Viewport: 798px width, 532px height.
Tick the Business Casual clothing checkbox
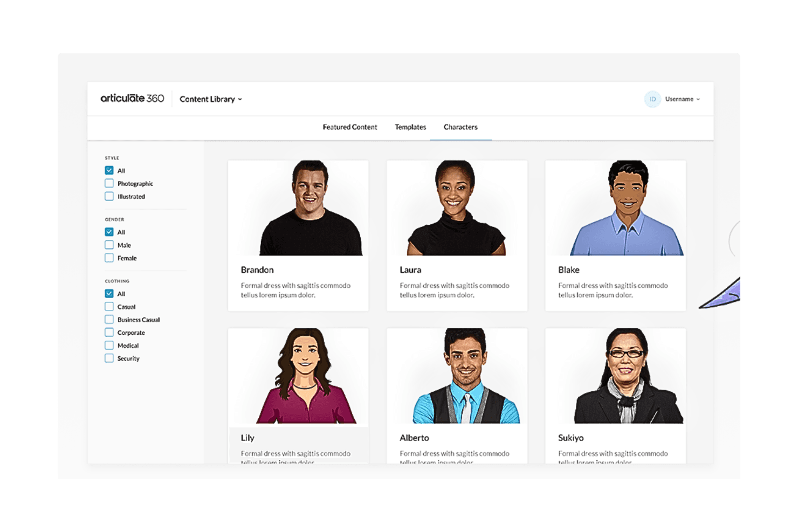[x=109, y=319]
